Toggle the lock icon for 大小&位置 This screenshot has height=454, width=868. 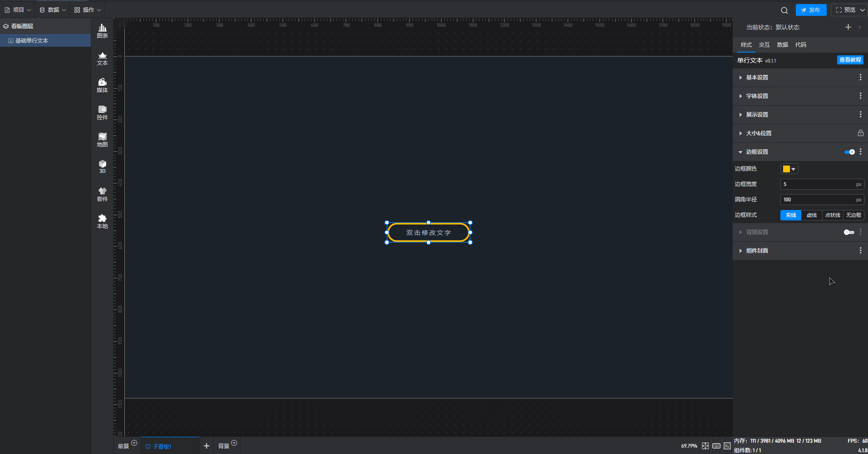coord(860,133)
